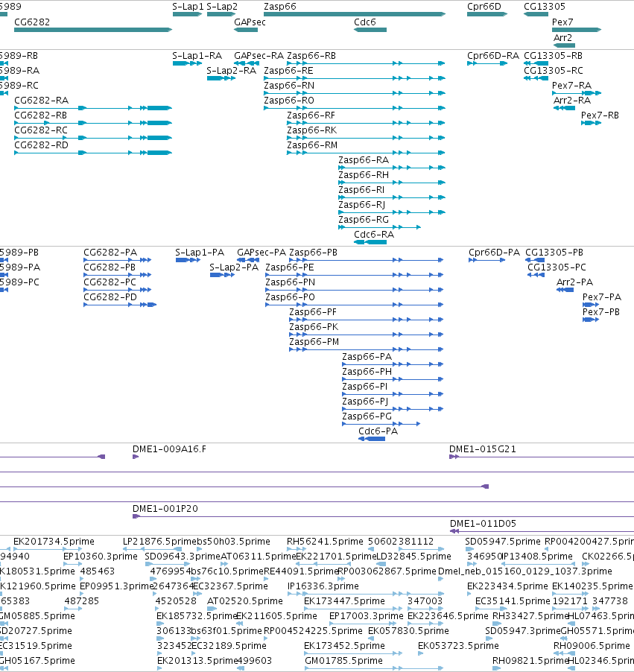Click the Cdc6 gene label
This screenshot has height=672, width=634.
click(365, 22)
